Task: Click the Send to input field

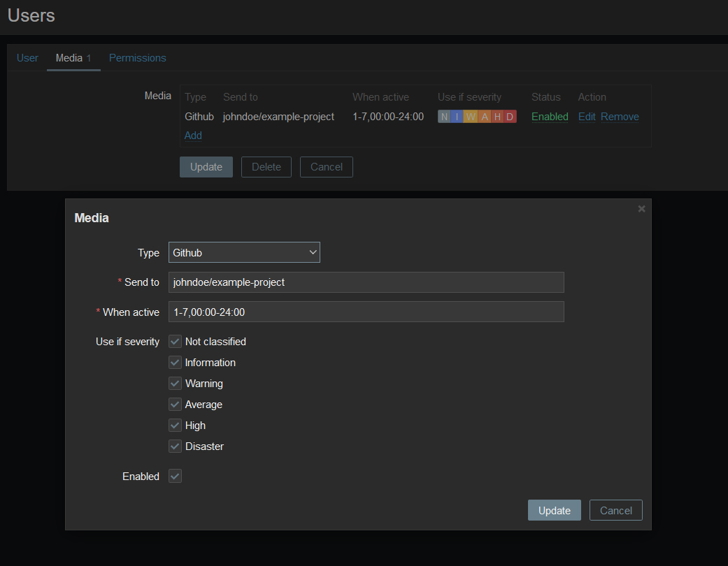Action: click(x=366, y=282)
